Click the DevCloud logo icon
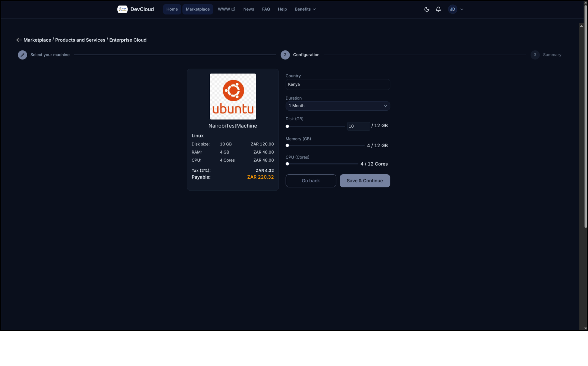Screen dimensions: 588x366 (122, 9)
